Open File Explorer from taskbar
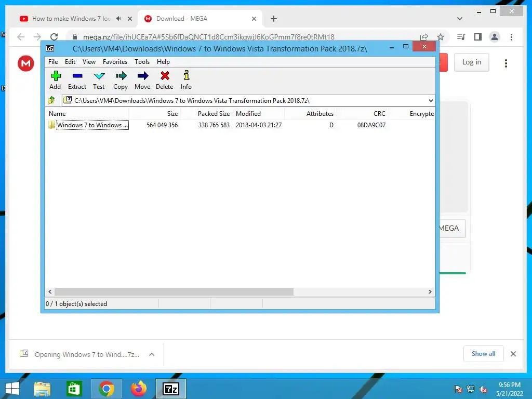The height and width of the screenshot is (399, 532). pyautogui.click(x=42, y=389)
